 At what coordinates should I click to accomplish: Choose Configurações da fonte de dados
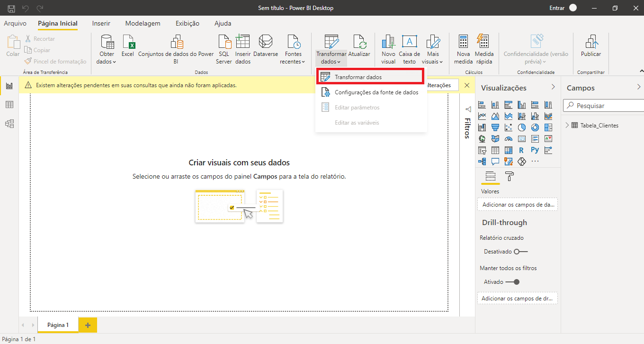coord(371,92)
